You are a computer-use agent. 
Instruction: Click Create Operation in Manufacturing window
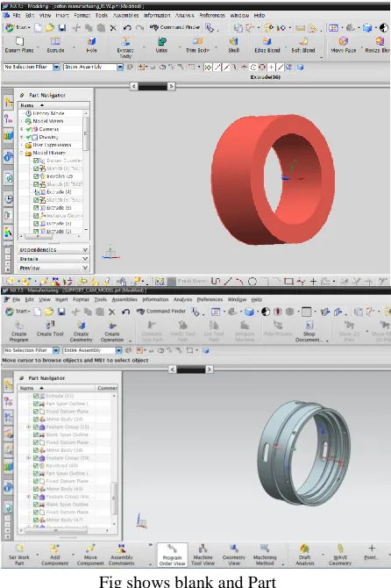coord(112,331)
